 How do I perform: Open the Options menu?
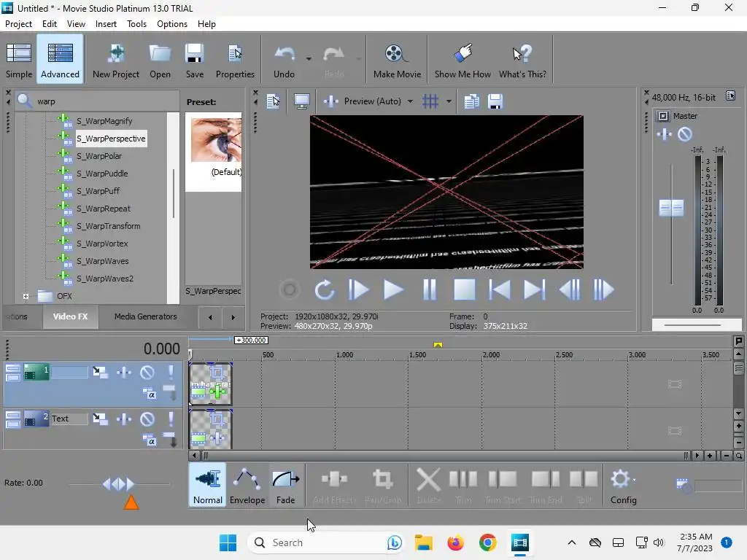click(x=172, y=24)
